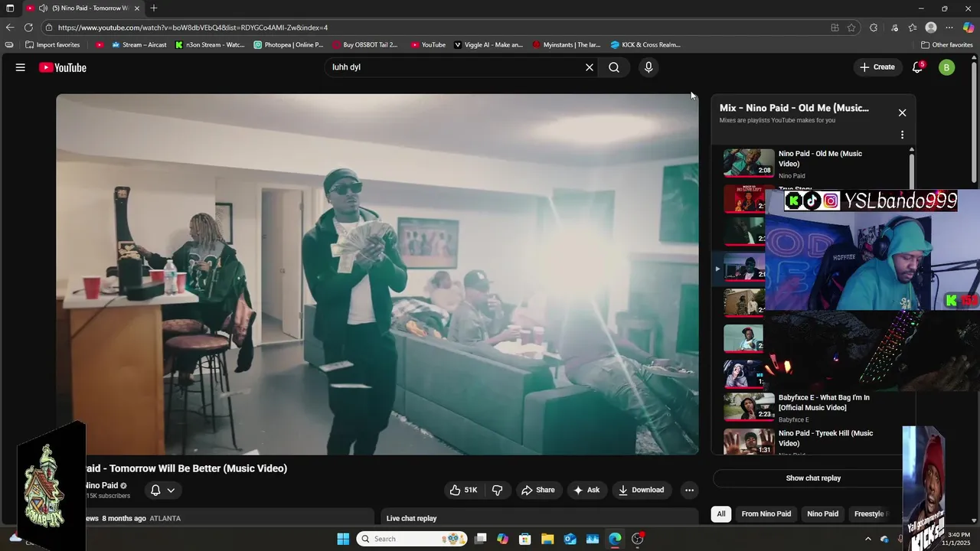Clear the search text with the X icon
Screen dimensions: 980x551
pyautogui.click(x=590, y=67)
